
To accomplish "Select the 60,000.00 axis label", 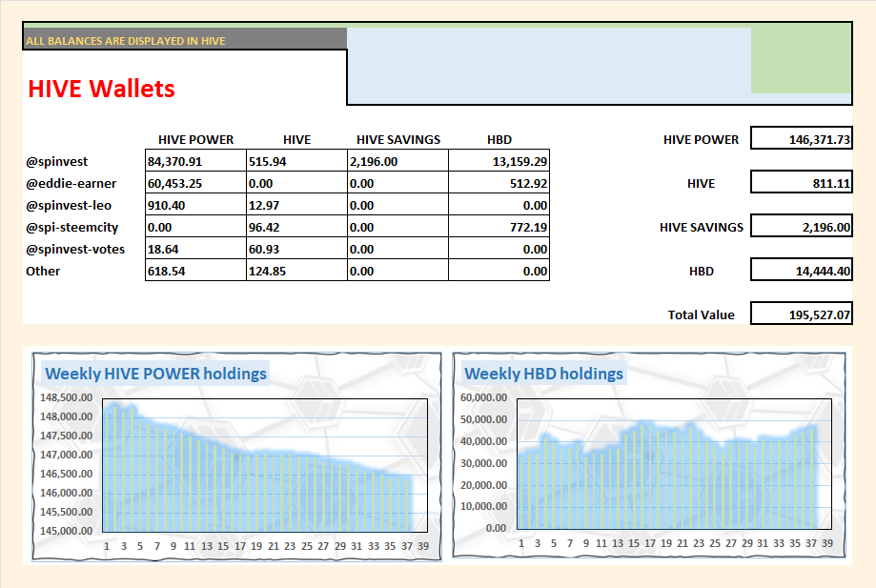I will point(484,397).
